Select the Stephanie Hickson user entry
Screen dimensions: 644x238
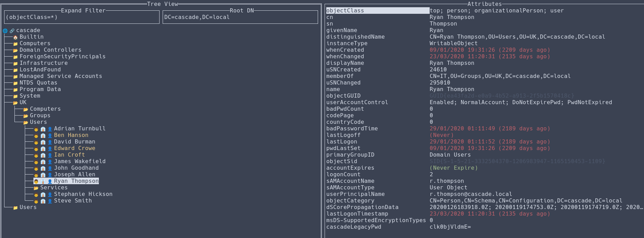click(83, 194)
